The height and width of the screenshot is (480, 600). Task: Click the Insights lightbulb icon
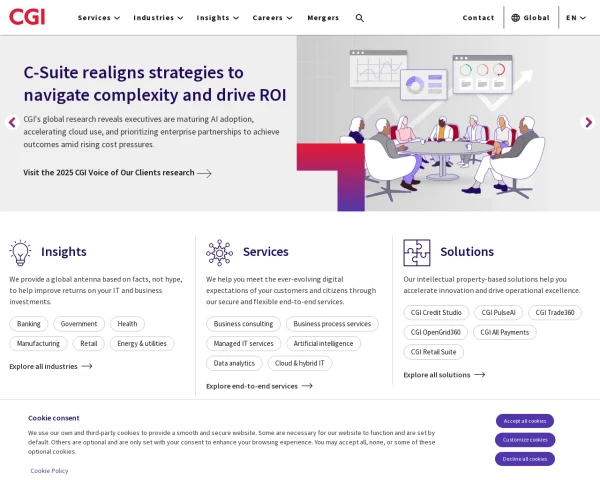pos(20,253)
